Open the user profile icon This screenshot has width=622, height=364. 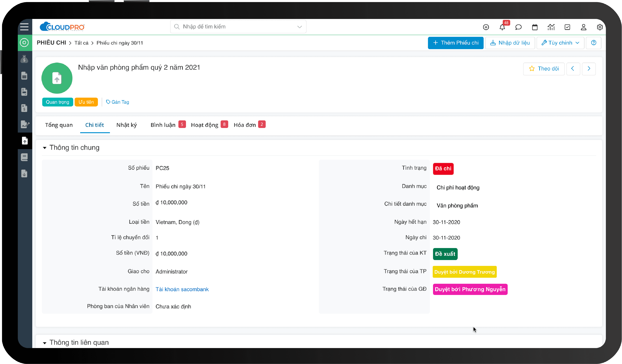click(584, 27)
